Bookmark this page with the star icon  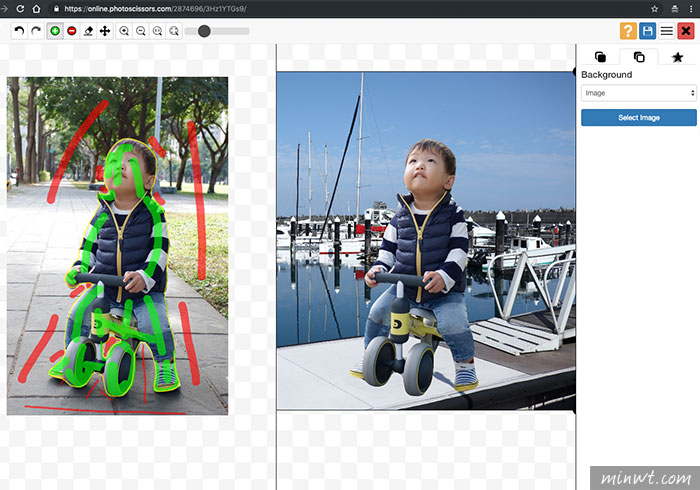[654, 8]
